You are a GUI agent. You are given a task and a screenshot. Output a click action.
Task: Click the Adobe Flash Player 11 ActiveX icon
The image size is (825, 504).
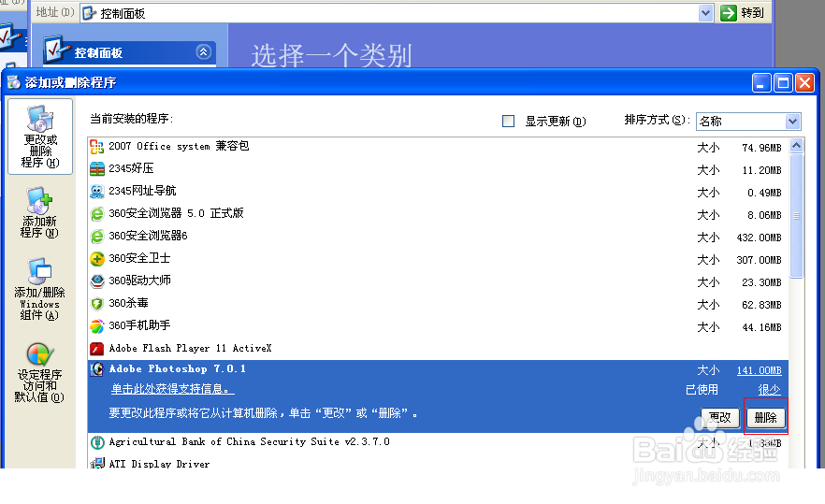[x=97, y=349]
